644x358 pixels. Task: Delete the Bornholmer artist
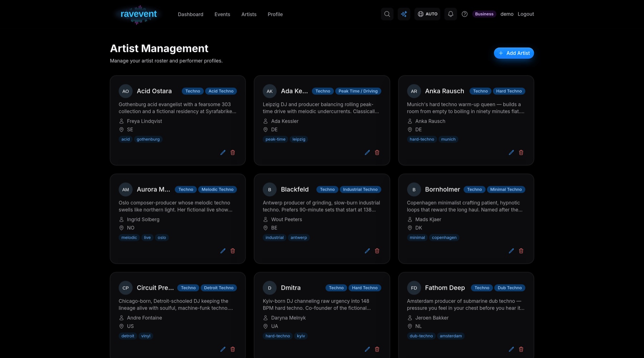(521, 251)
